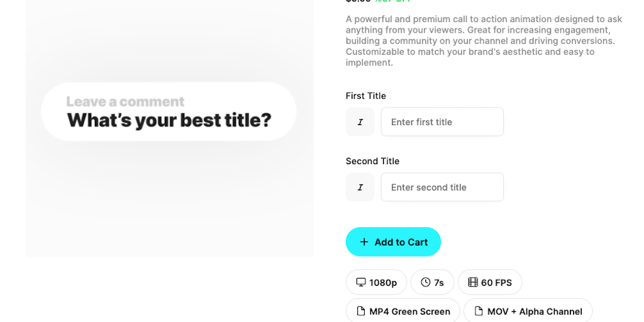Viewport: 644px width, 322px height.
Task: Click the "What's your best title?" preview text
Action: pos(169,120)
